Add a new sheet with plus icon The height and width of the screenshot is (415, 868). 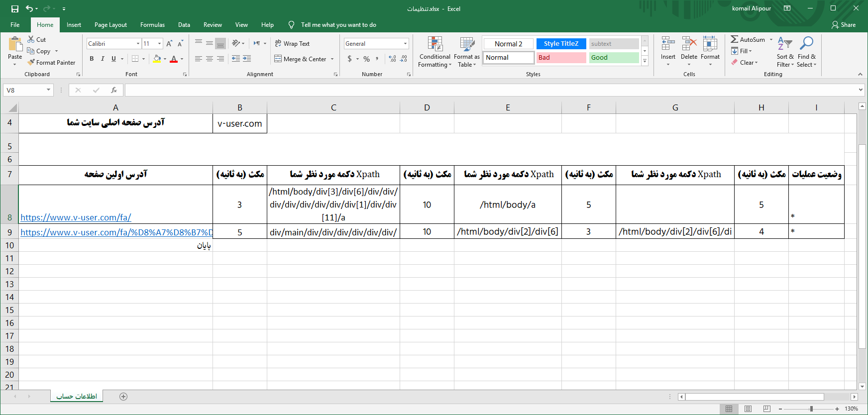[x=123, y=397]
